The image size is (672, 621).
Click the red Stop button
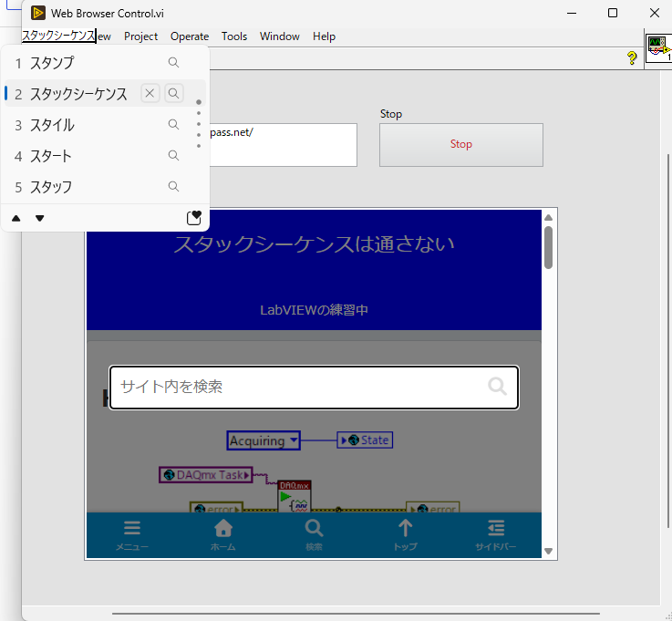click(461, 145)
